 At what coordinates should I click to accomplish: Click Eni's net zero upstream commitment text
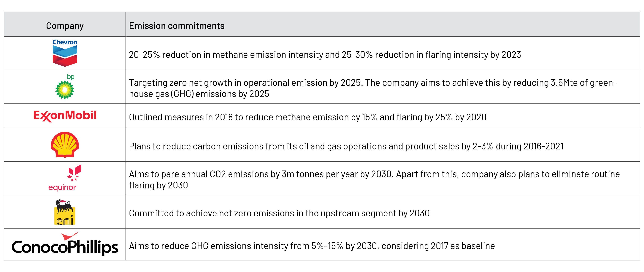pos(279,213)
